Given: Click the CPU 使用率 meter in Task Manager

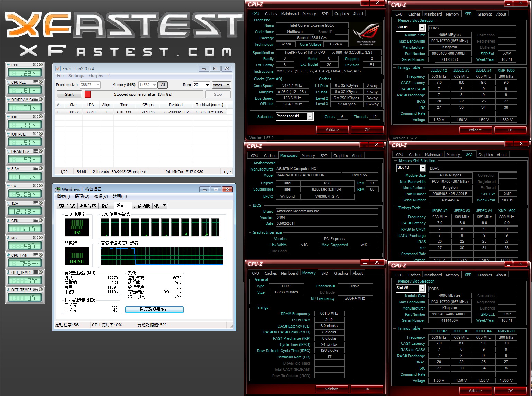Looking at the screenshot, I should (x=77, y=227).
